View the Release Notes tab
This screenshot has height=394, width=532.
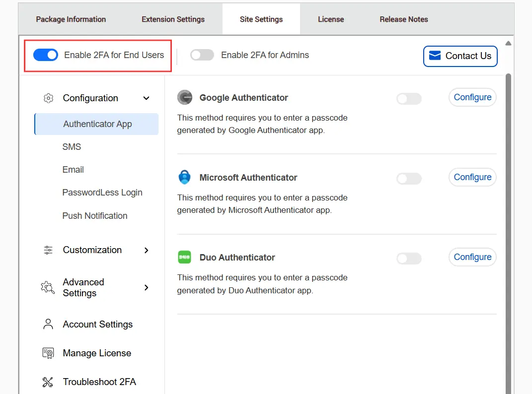(x=404, y=19)
